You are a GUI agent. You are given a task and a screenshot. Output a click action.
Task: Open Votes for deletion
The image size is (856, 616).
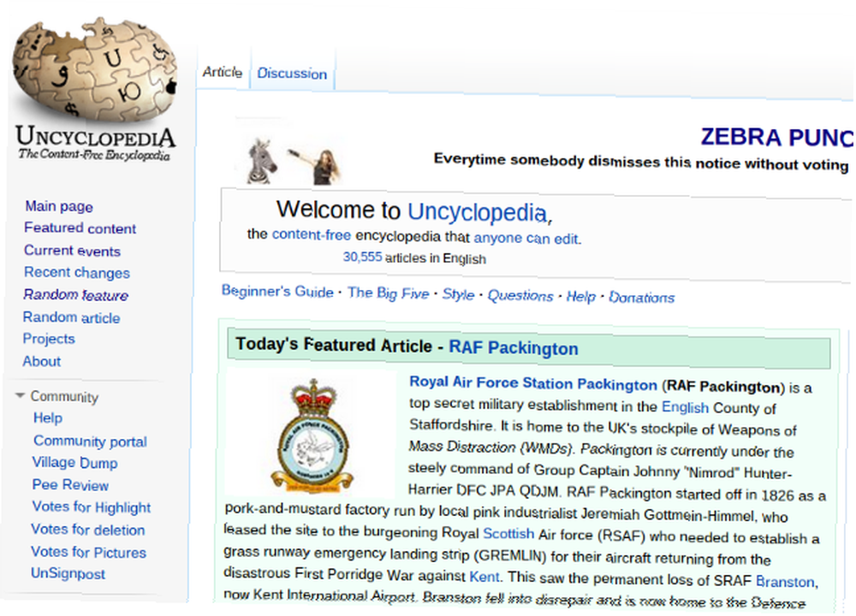pyautogui.click(x=88, y=530)
